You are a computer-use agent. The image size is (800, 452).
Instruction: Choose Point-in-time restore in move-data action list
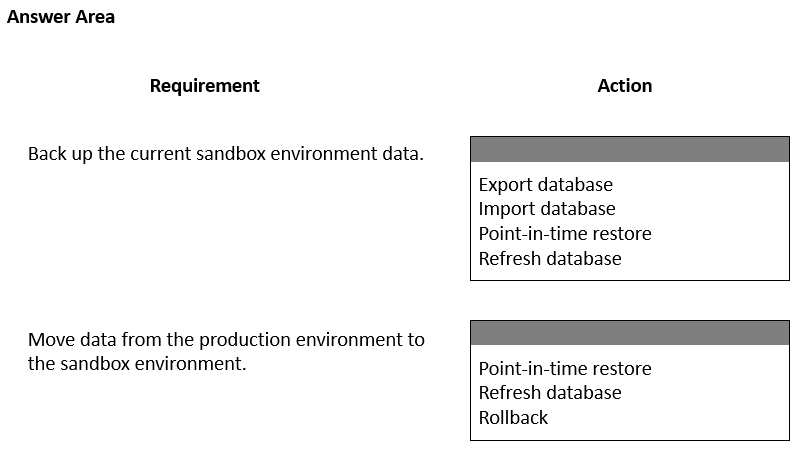(565, 368)
